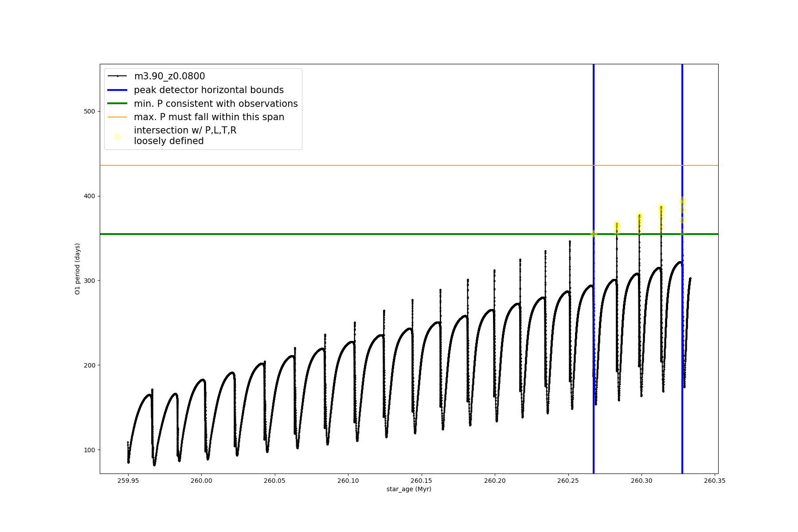Click the 260.00 x-axis tick label
The width and height of the screenshot is (798, 532).
[x=202, y=481]
